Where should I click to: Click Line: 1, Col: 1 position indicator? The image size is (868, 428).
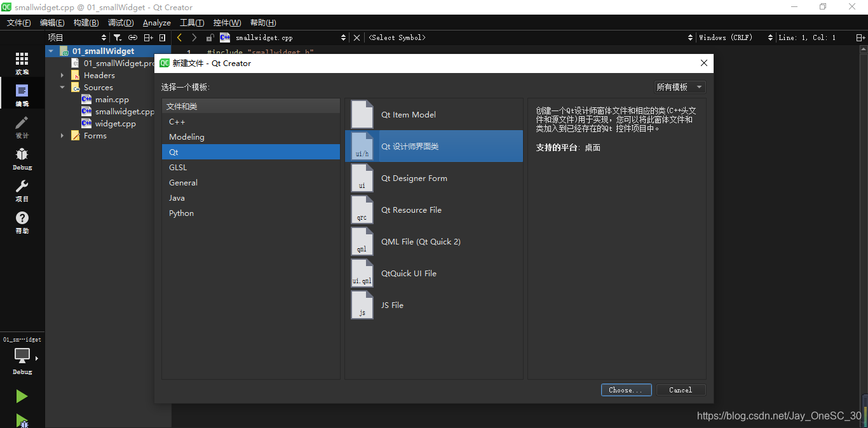pos(807,37)
